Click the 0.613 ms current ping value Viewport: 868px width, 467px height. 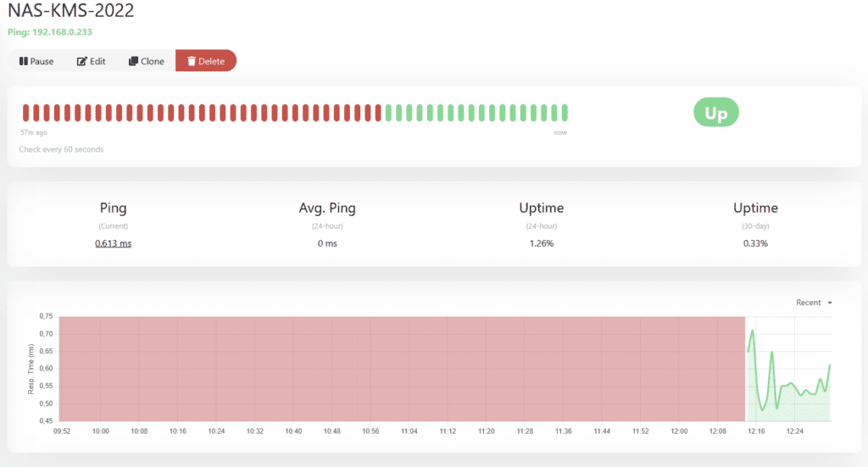click(x=113, y=243)
